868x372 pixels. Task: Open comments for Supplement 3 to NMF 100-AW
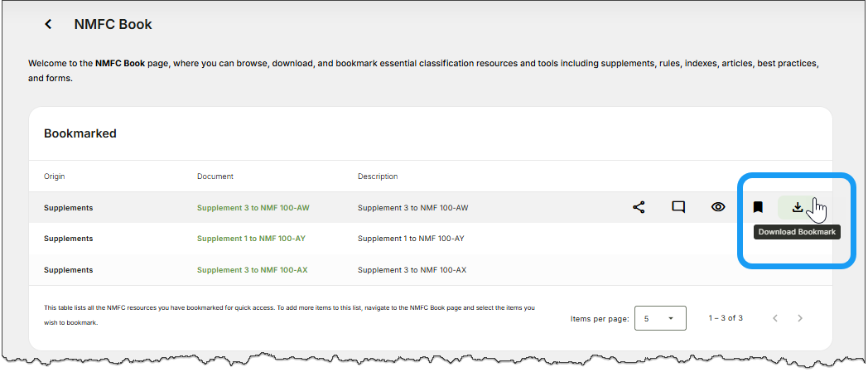678,207
